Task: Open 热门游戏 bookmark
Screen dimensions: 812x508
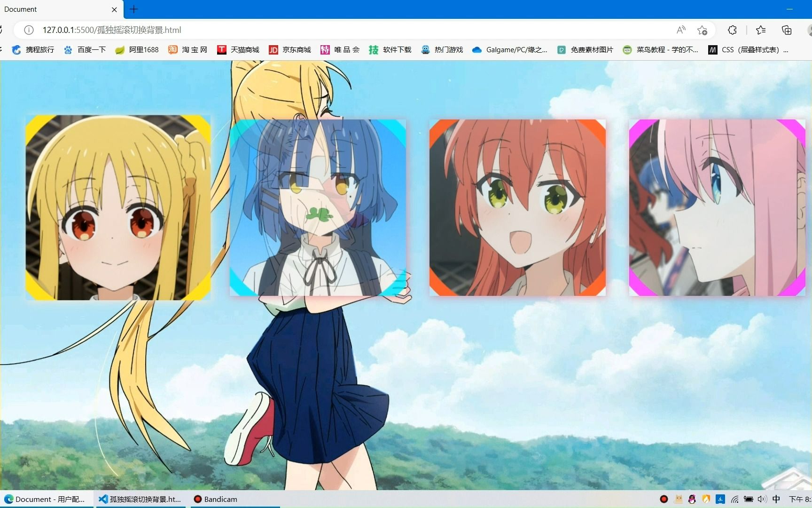Action: click(x=442, y=49)
